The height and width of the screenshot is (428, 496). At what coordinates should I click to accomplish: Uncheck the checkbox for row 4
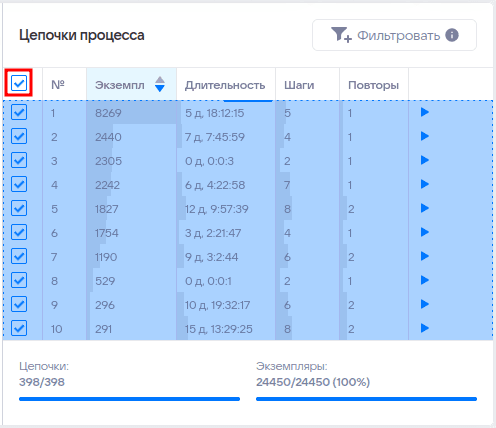click(x=19, y=184)
